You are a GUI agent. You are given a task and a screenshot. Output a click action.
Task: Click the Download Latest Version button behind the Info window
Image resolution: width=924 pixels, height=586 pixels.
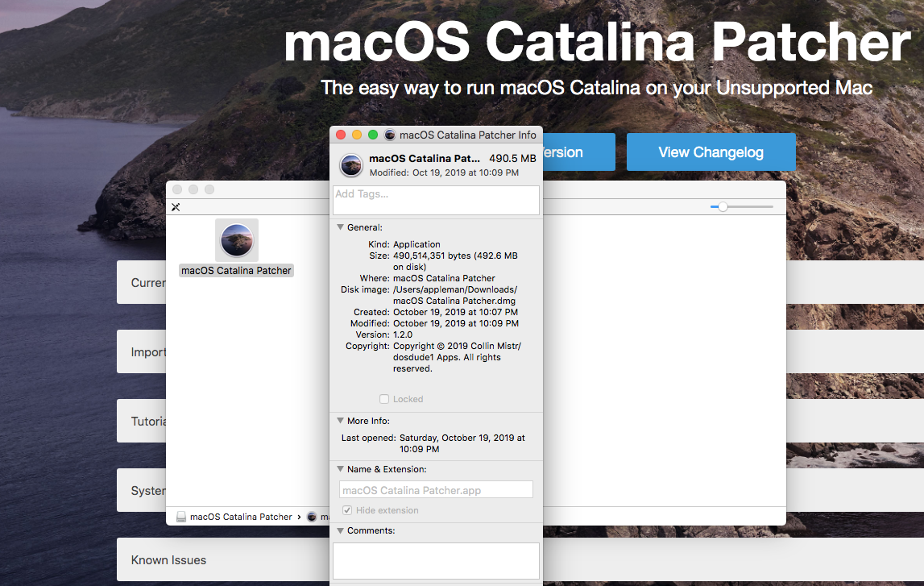pyautogui.click(x=578, y=152)
